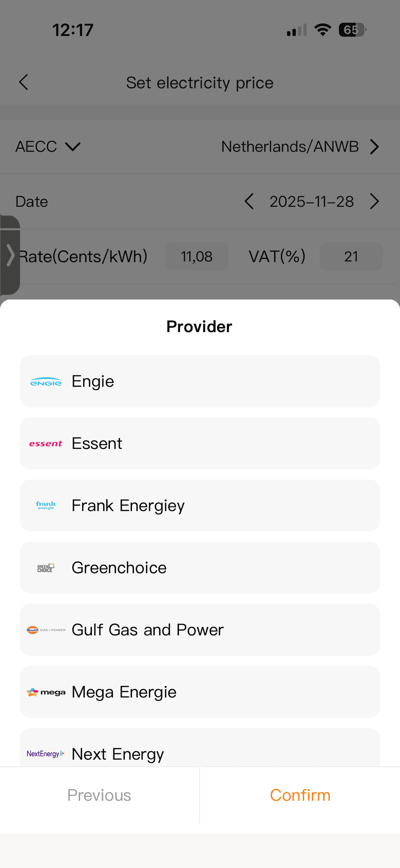Expand the side drawer handle
Screen dimensions: 400x868
click(x=10, y=255)
